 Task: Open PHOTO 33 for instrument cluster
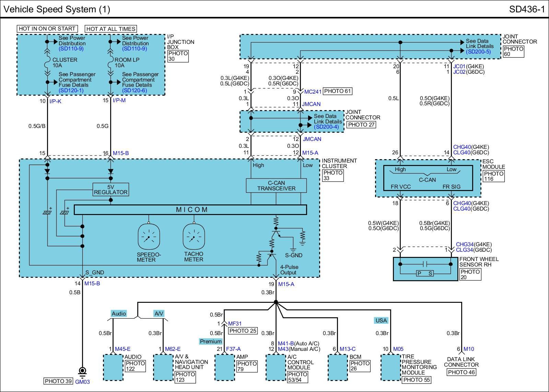click(333, 175)
